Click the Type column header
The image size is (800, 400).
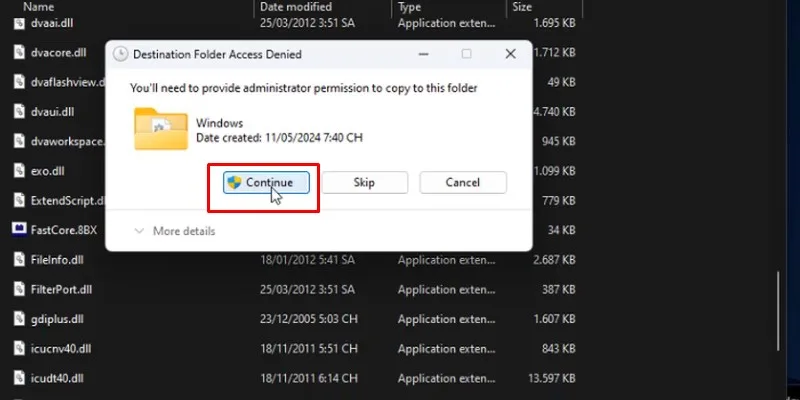[x=410, y=6]
